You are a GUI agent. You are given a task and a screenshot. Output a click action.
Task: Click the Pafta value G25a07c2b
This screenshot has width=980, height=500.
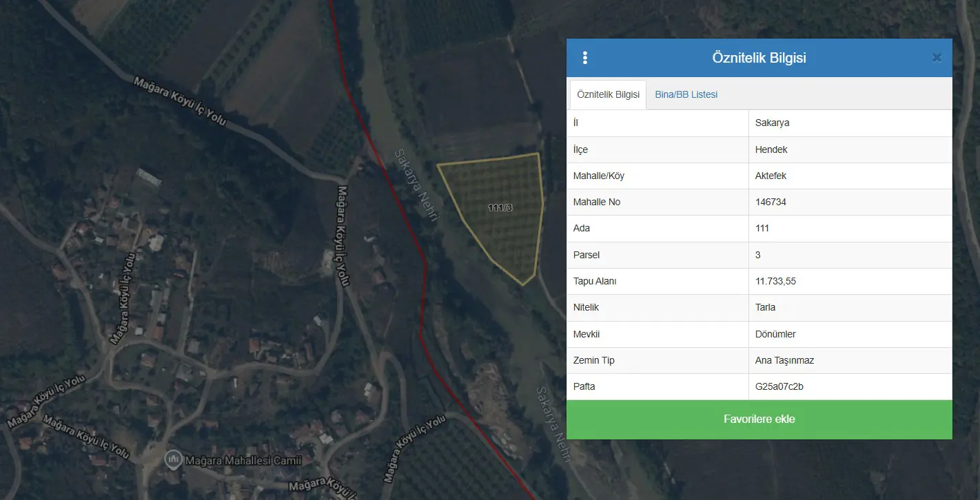pyautogui.click(x=779, y=386)
